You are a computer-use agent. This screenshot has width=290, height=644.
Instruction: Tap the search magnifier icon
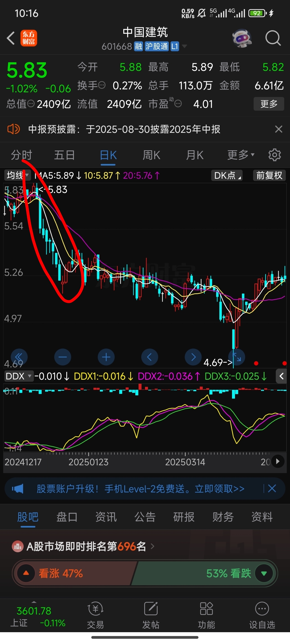273,38
